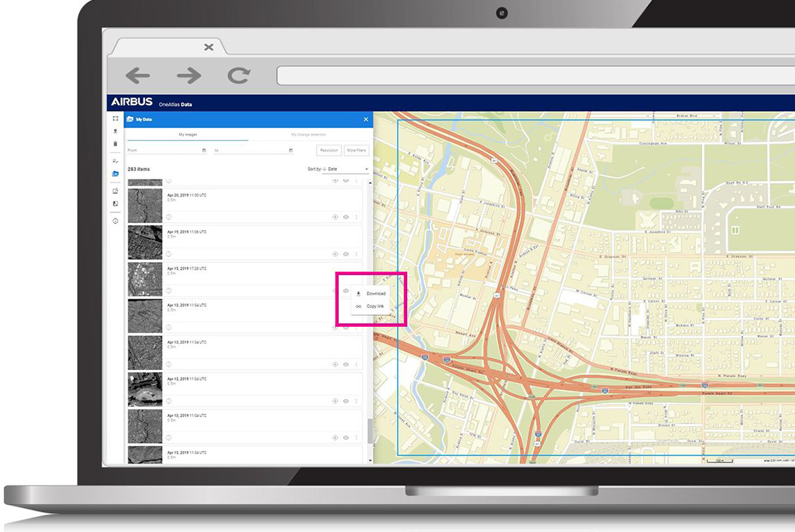The height and width of the screenshot is (532, 795).
Task: Click the clock history icon in sidebar
Action: pos(115,221)
